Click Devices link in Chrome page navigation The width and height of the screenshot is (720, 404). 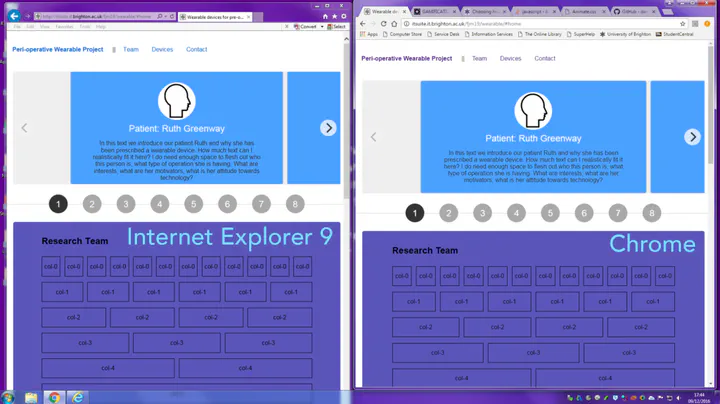[x=510, y=59]
